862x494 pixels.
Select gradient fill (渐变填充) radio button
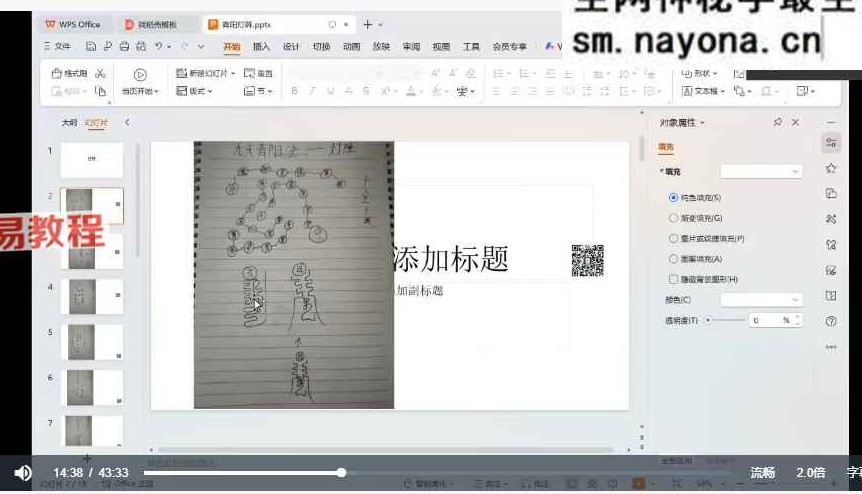[673, 218]
